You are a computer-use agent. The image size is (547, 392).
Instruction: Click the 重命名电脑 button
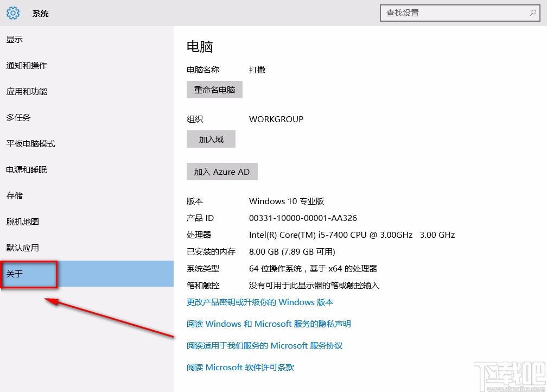[214, 89]
